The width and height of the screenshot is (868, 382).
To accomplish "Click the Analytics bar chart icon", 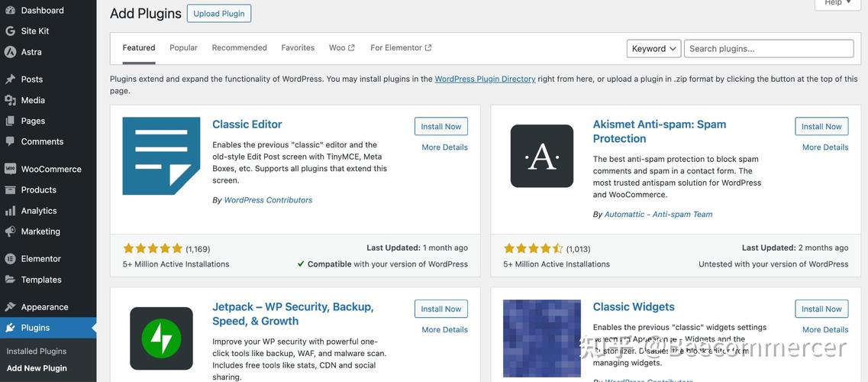I will (10, 211).
